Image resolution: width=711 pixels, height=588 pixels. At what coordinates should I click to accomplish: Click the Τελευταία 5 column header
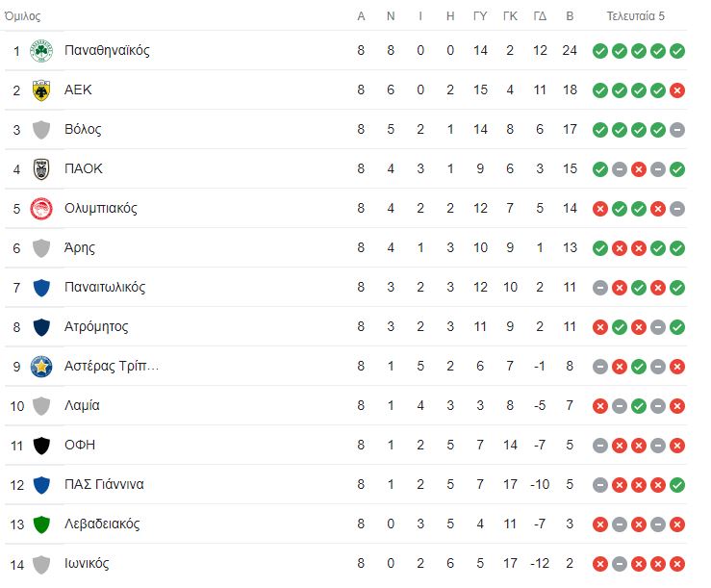(635, 16)
